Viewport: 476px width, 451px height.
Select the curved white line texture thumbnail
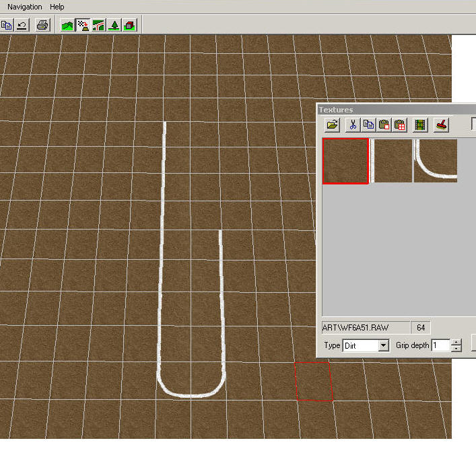pyautogui.click(x=436, y=161)
